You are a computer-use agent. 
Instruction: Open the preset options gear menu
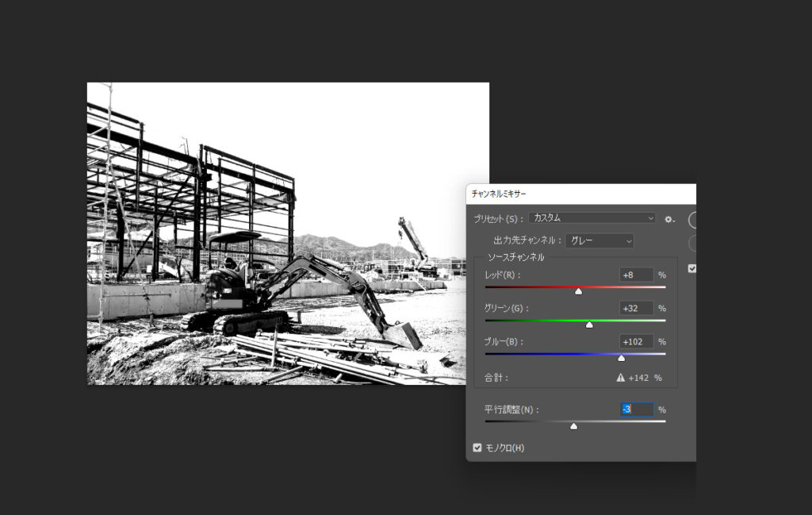(669, 219)
